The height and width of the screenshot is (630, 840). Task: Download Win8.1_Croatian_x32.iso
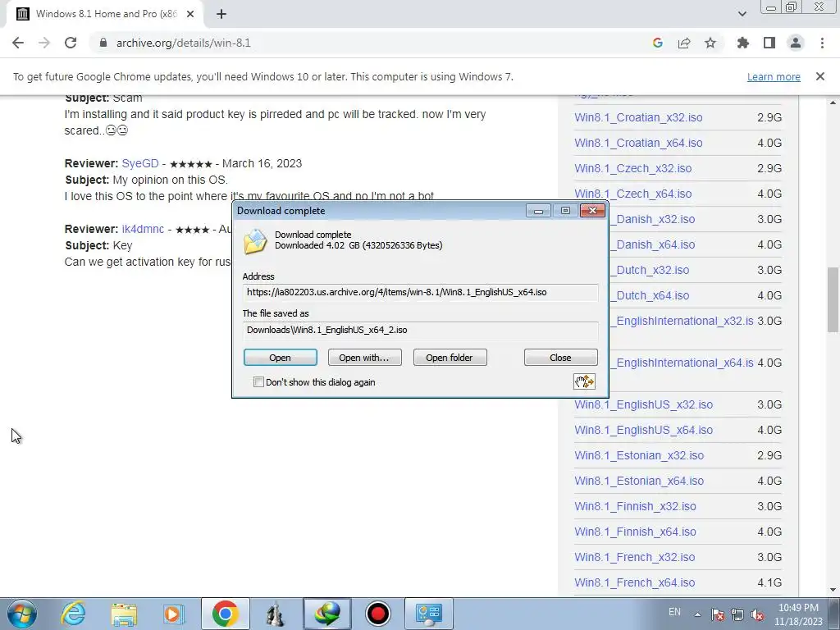click(x=638, y=117)
